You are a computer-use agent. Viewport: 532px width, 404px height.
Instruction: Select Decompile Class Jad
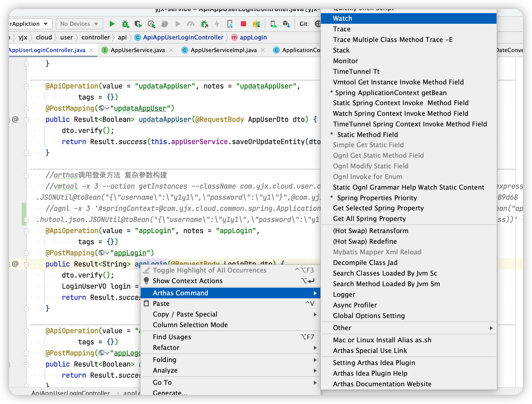coord(408,263)
